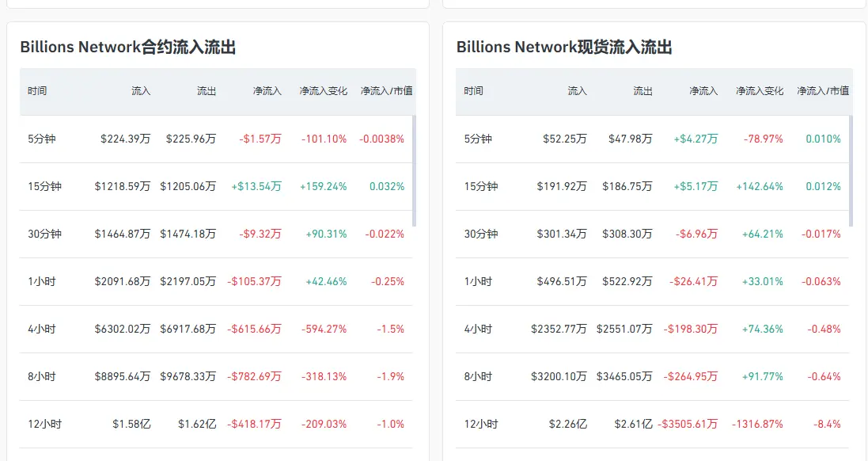Select futures 15分钟 inflow $1218.59万
Screen dimensions: 868x461
tap(123, 187)
